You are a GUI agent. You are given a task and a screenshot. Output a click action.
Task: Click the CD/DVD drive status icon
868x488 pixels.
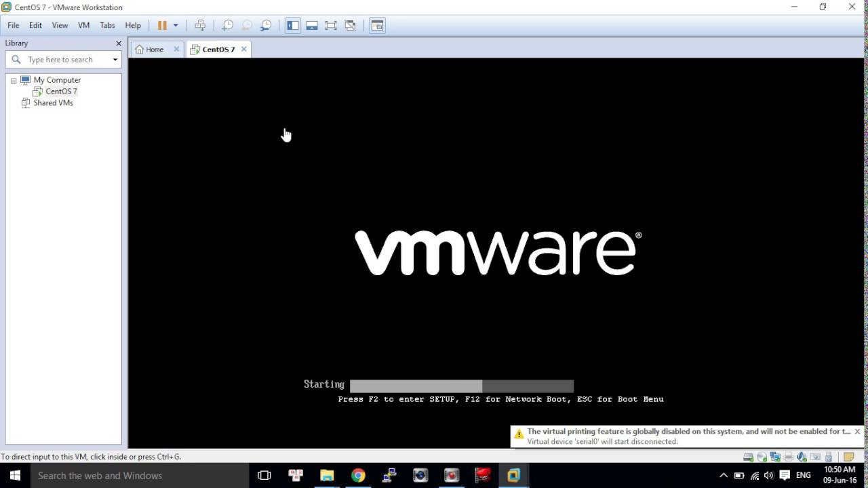tap(762, 457)
